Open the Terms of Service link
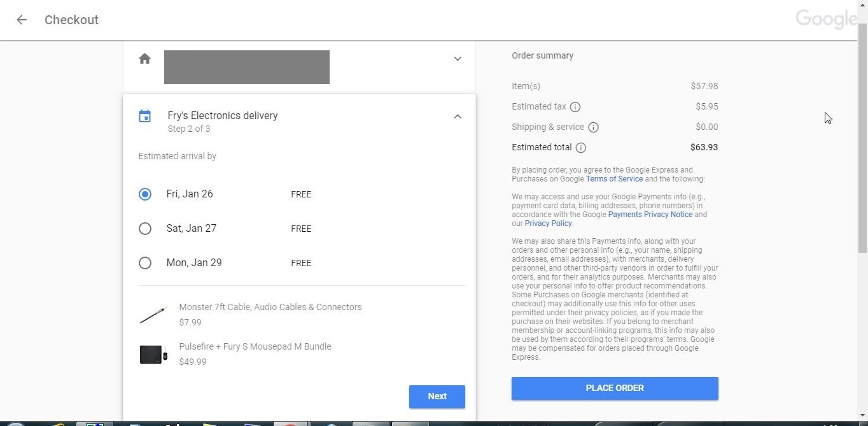Image resolution: width=868 pixels, height=426 pixels. 614,179
